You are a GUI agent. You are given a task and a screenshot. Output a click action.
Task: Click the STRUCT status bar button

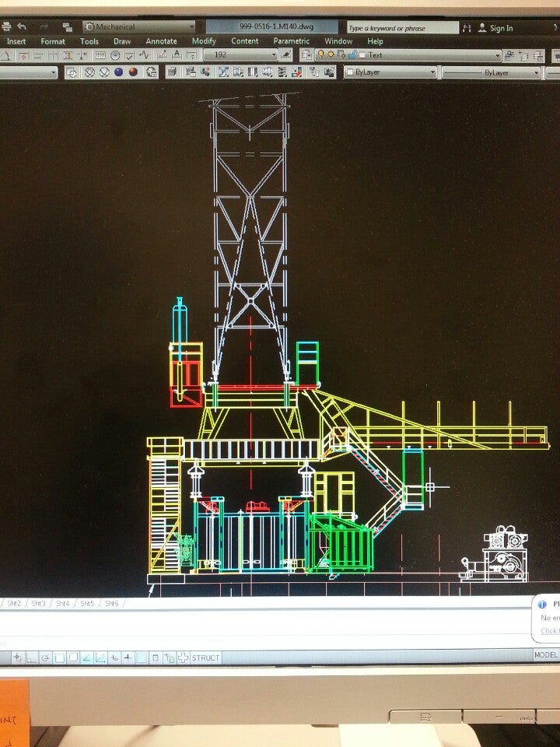205,658
